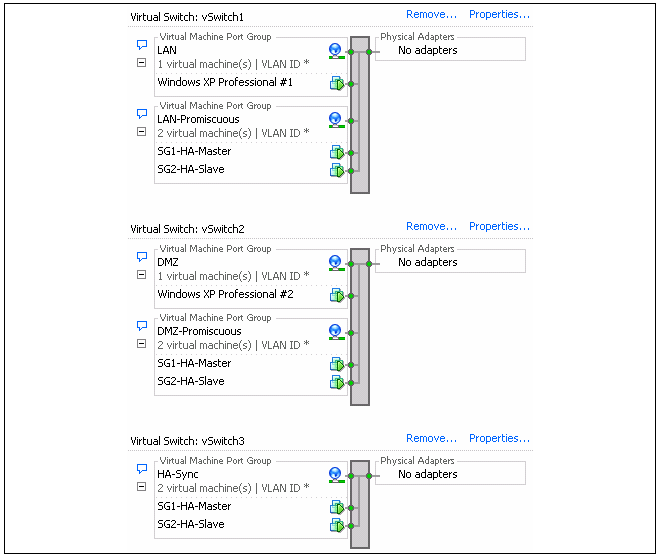Click Remove link for vSwitch2

coord(431,227)
